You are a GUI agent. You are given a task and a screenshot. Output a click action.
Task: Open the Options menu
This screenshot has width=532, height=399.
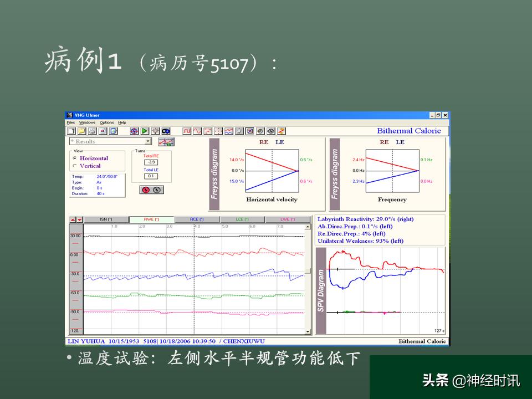(106, 122)
